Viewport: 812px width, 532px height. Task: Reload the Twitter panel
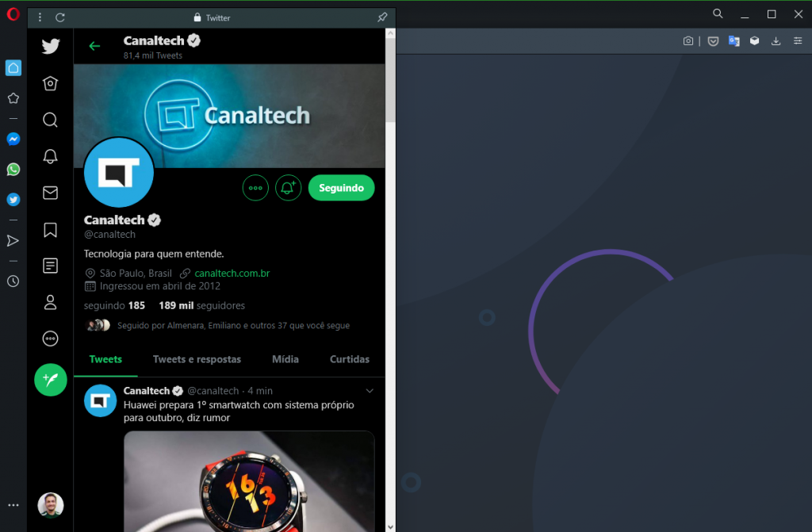pos(60,17)
